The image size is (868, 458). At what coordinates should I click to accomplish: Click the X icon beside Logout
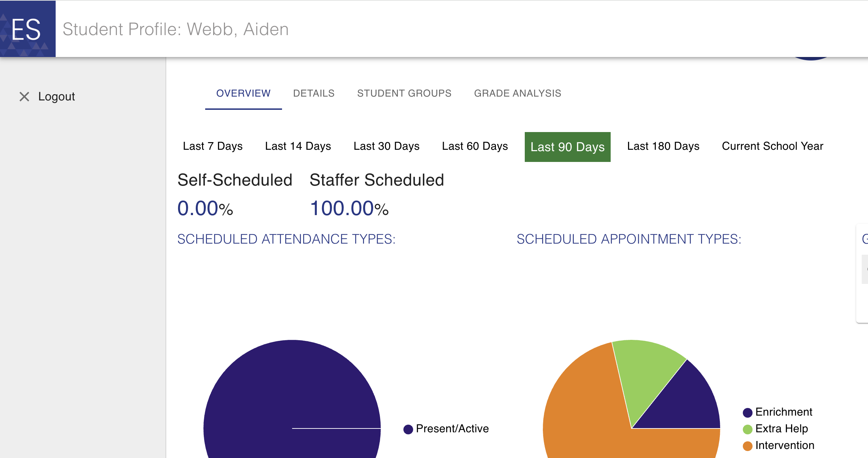pyautogui.click(x=24, y=97)
